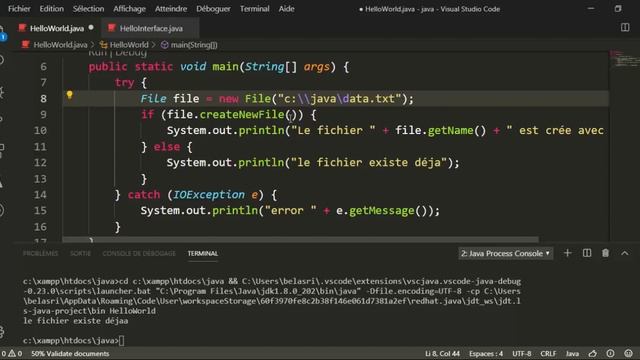Screen dimensions: 640x360
Task: Click IOException on line 14
Action: (209, 195)
